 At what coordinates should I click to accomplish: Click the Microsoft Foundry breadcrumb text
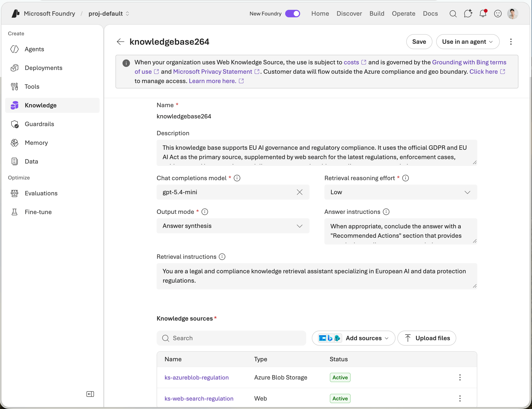49,14
